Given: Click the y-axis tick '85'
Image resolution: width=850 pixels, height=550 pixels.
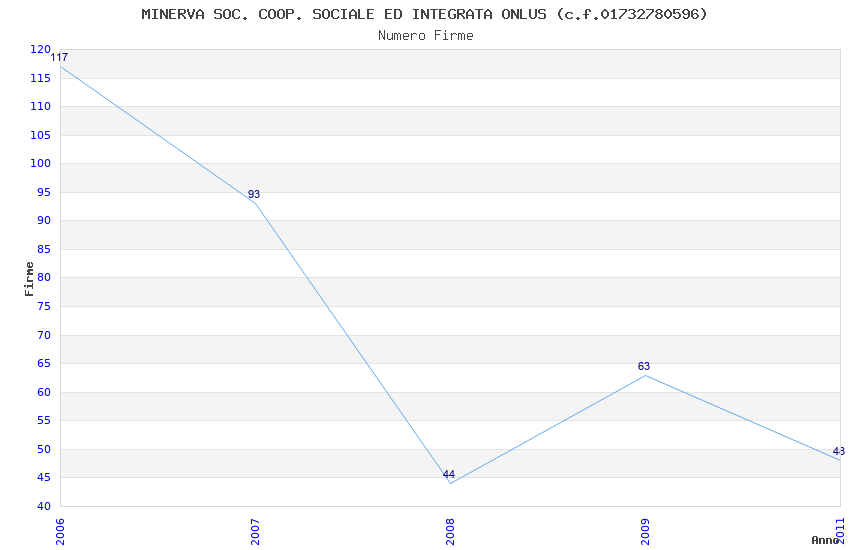Looking at the screenshot, I should pos(44,249).
